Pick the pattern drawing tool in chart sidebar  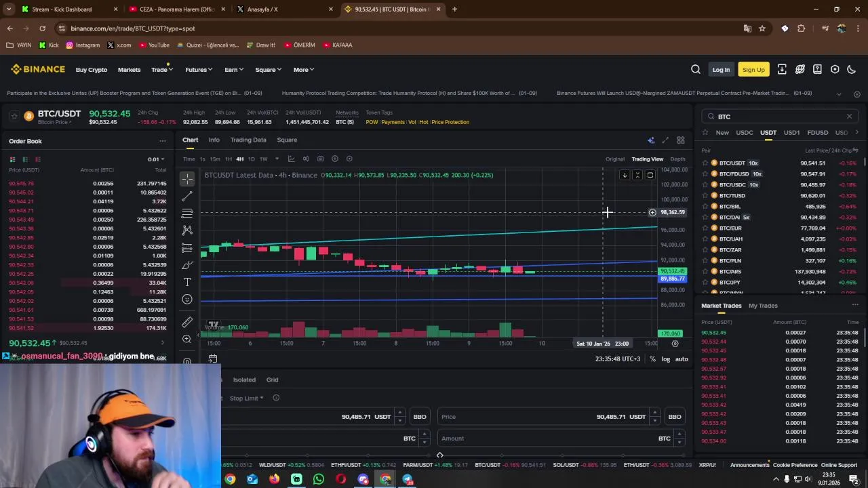[x=187, y=230]
